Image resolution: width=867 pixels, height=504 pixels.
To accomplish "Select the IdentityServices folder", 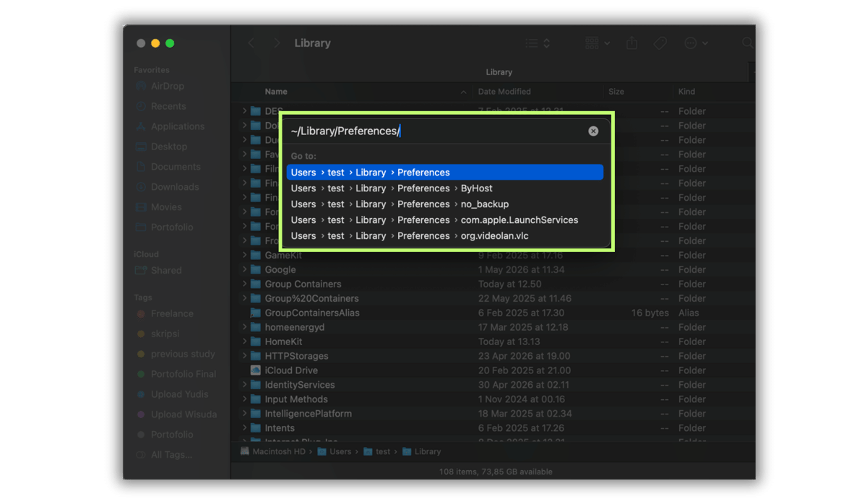I will (x=493, y=385).
